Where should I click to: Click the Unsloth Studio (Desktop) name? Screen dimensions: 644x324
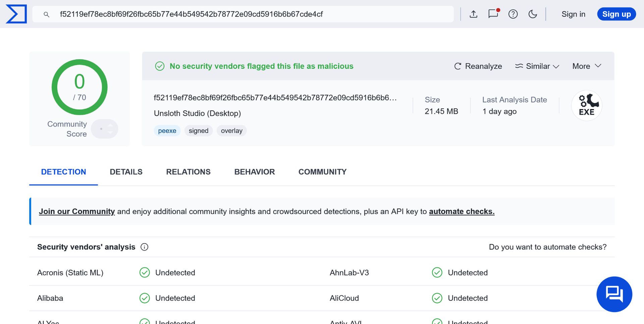tap(197, 113)
